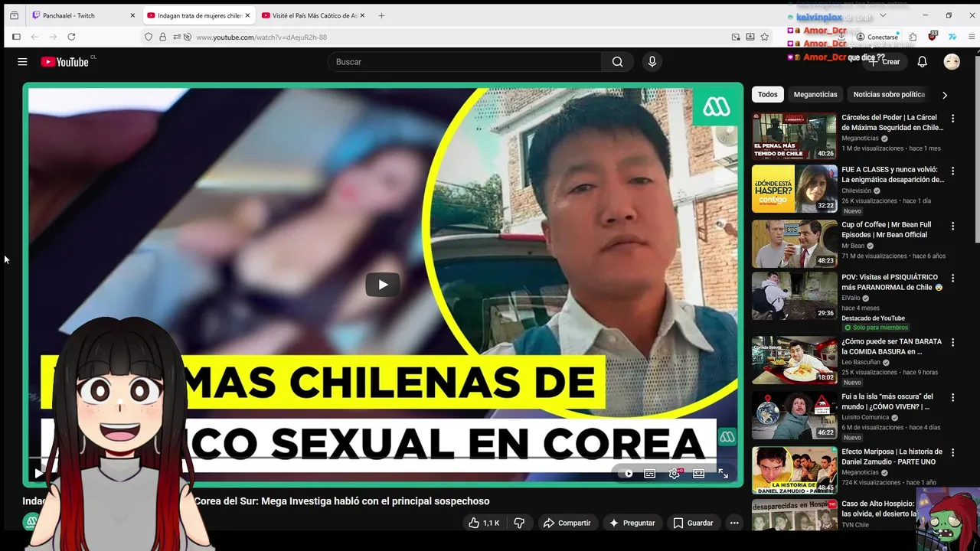Enter fullscreen mode on the video
980x551 pixels.
click(723, 474)
